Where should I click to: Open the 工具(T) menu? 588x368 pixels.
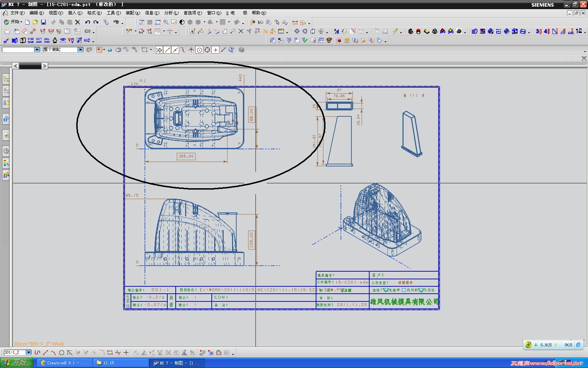click(114, 13)
